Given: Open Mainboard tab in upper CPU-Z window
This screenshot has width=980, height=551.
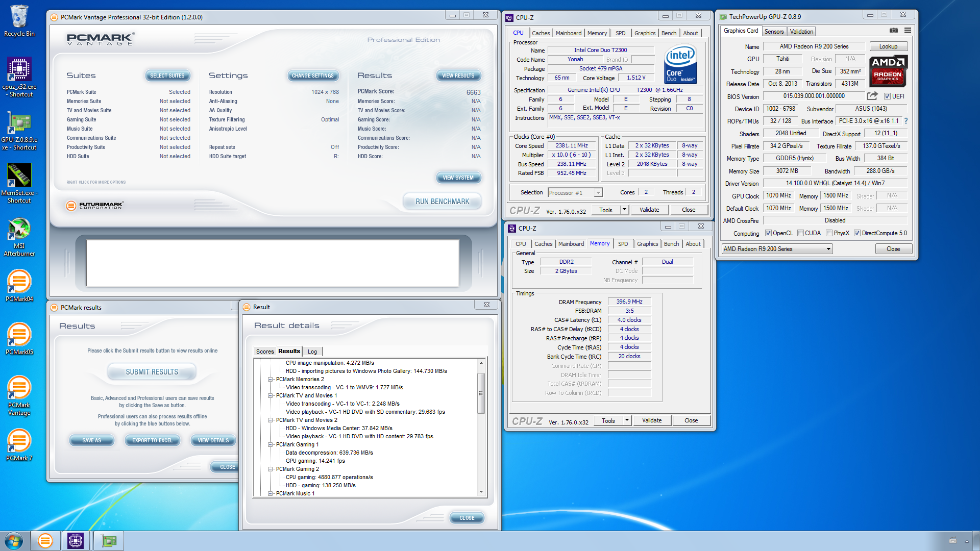Looking at the screenshot, I should [569, 33].
